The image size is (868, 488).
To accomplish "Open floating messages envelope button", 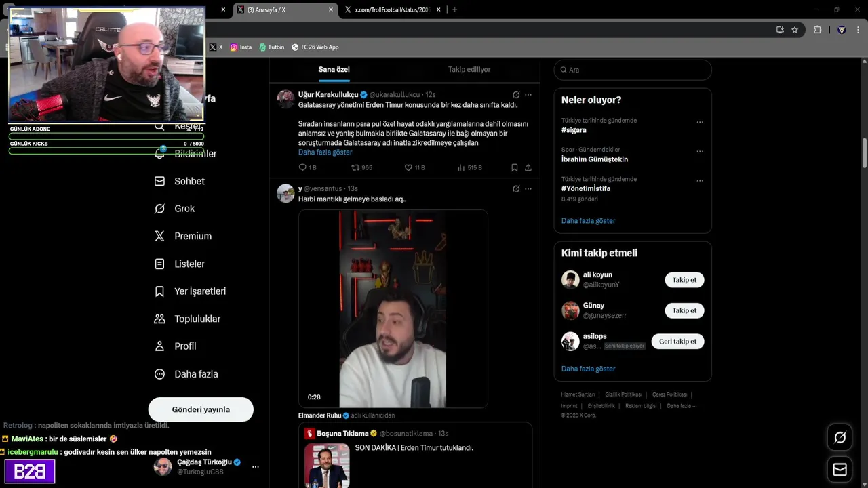I will [x=840, y=470].
